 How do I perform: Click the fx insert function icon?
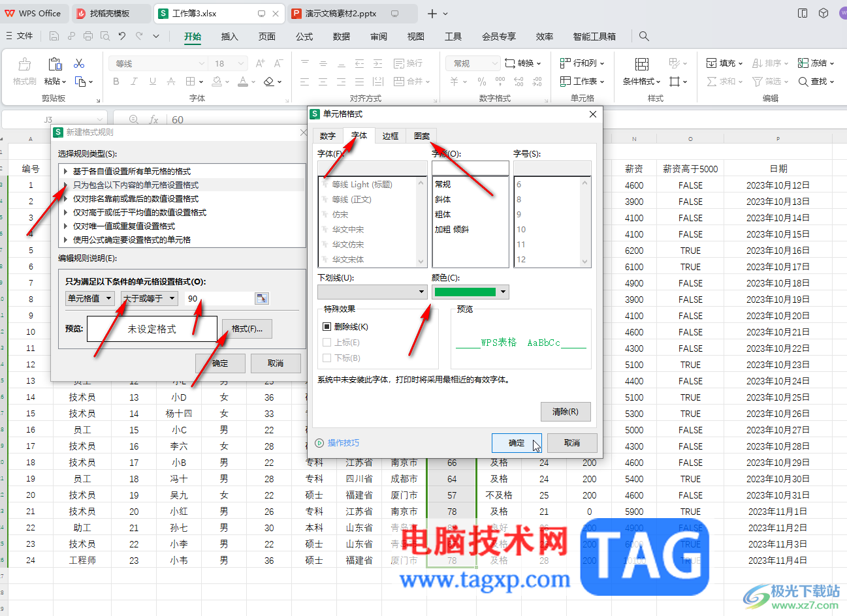(x=154, y=119)
